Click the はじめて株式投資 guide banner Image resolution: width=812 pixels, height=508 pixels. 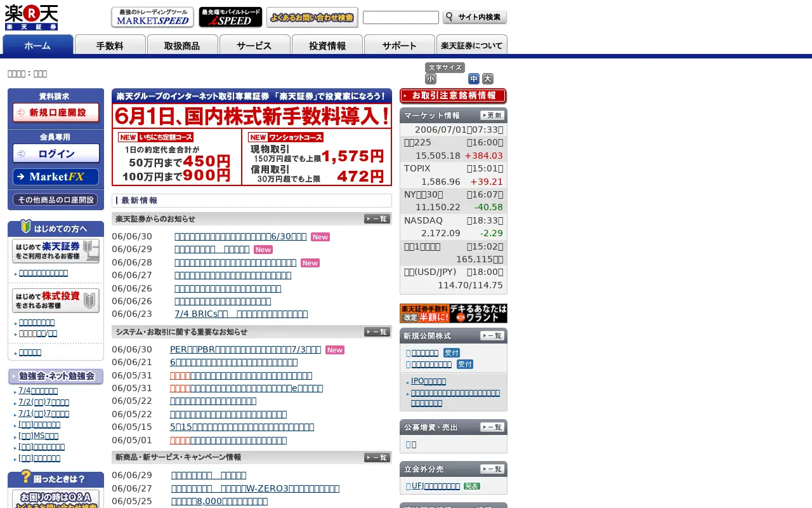pyautogui.click(x=56, y=300)
